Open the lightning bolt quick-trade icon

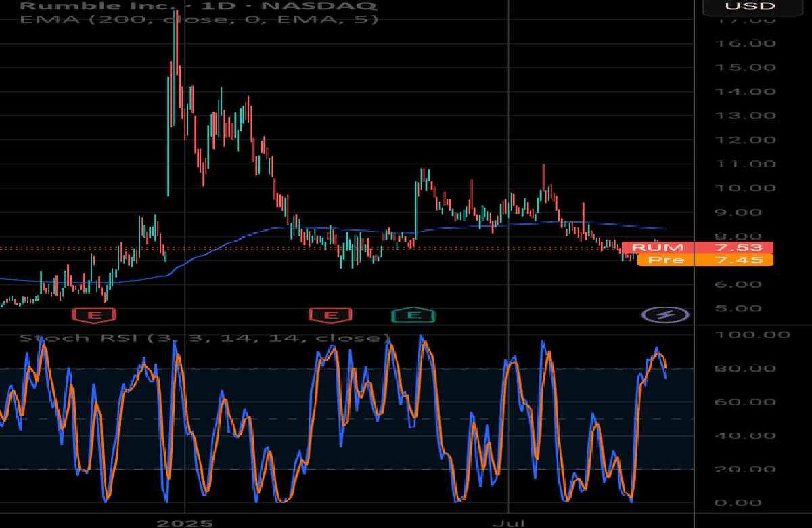point(664,314)
